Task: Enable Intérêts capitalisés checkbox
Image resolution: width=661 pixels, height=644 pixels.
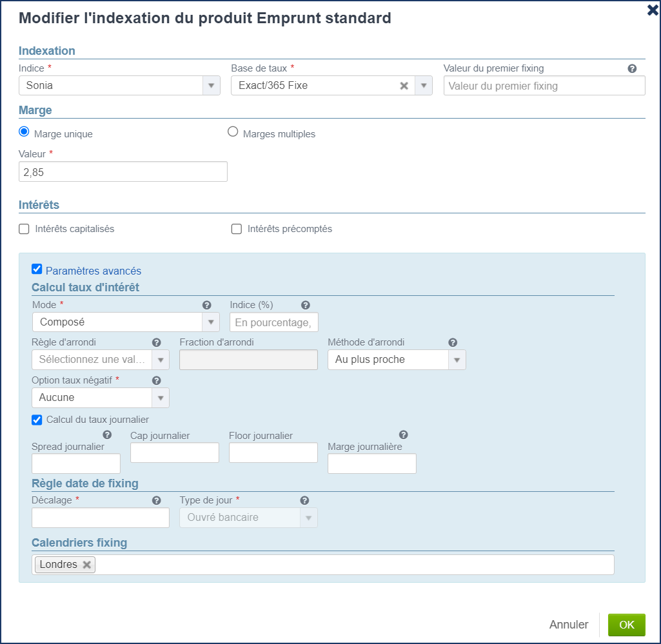Action: click(25, 229)
